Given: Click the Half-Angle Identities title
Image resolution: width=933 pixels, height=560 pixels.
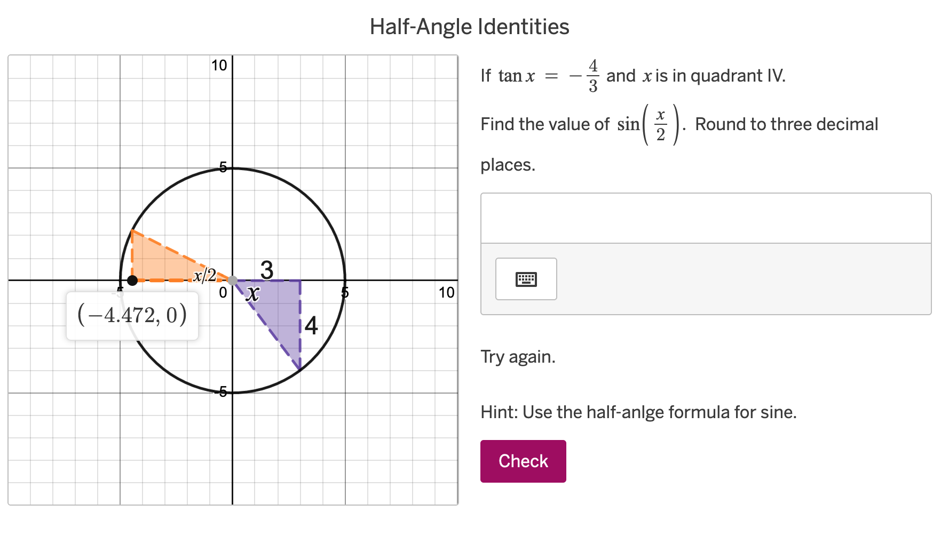Looking at the screenshot, I should (468, 26).
